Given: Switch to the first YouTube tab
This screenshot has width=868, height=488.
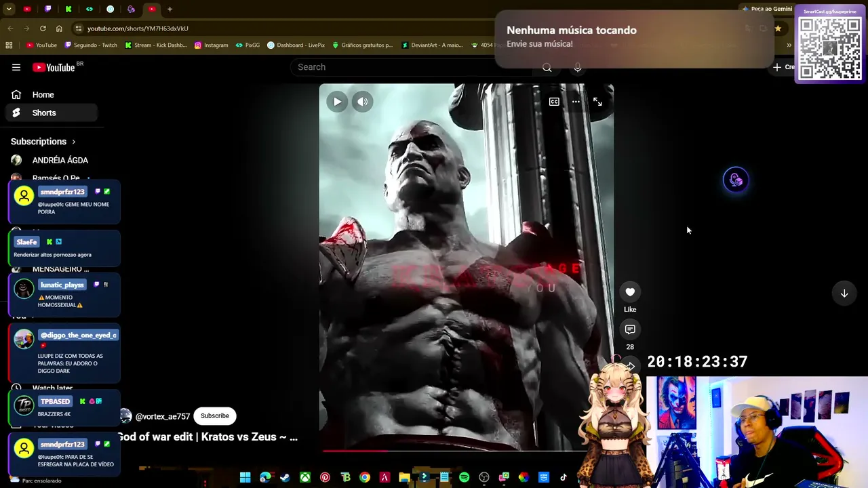Looking at the screenshot, I should [x=27, y=9].
